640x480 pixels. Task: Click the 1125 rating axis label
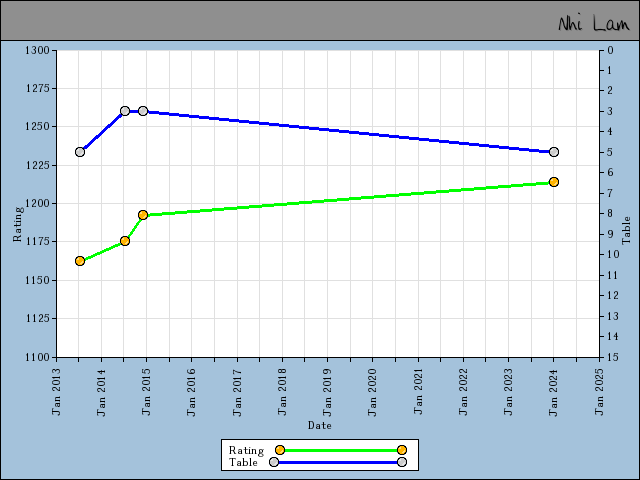pos(37,318)
